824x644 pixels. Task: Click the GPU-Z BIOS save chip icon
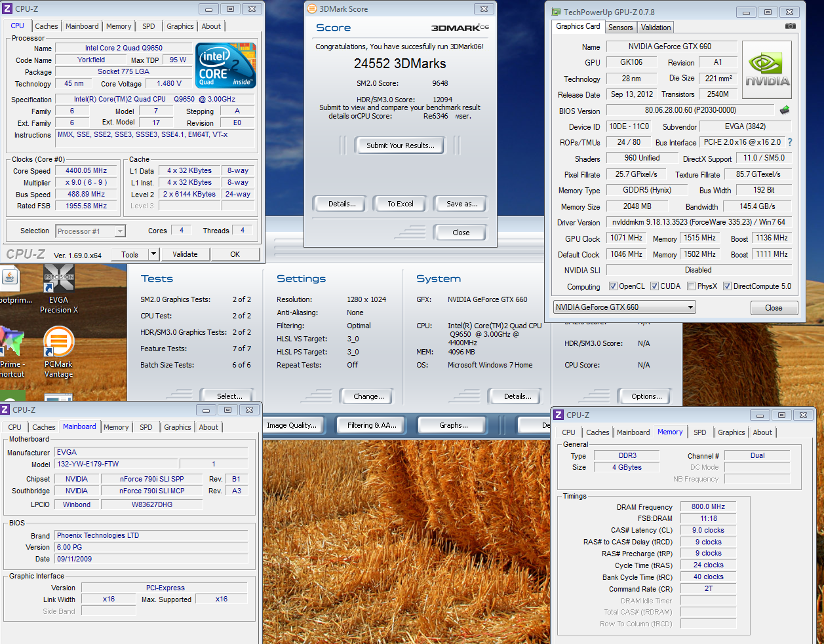point(784,110)
